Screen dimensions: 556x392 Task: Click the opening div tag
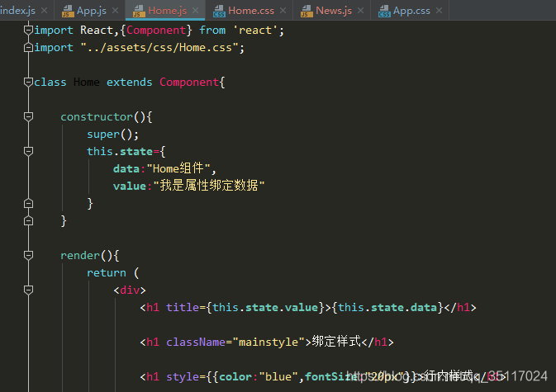130,290
